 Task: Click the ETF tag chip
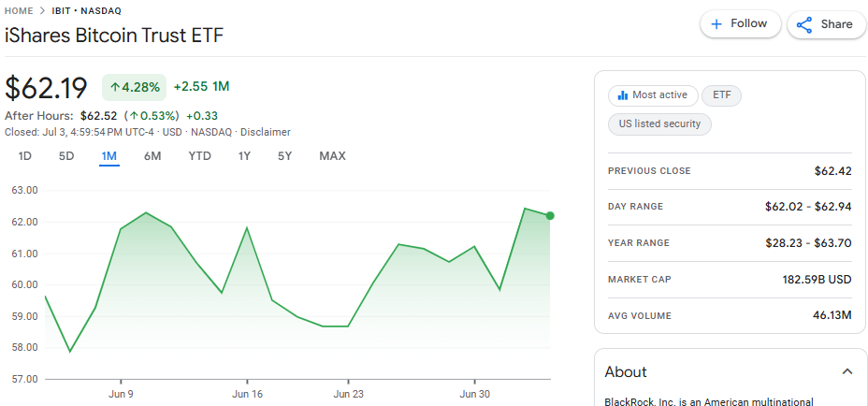pos(721,95)
